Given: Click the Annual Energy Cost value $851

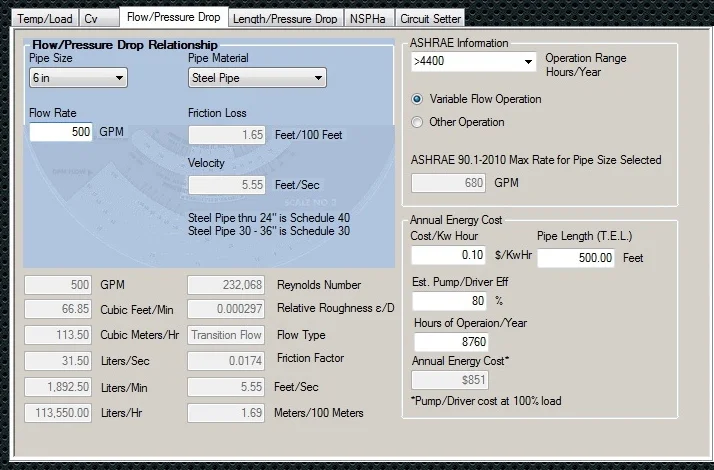Looking at the screenshot, I should coord(450,380).
